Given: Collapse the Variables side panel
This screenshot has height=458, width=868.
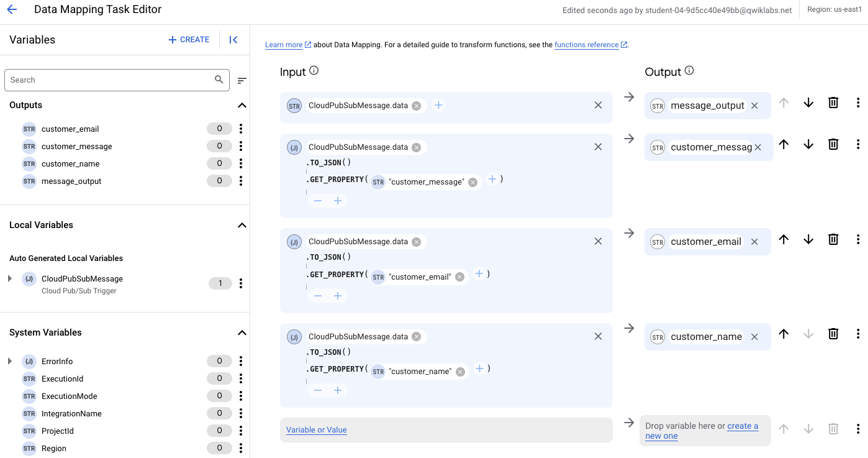Looking at the screenshot, I should click(x=233, y=40).
